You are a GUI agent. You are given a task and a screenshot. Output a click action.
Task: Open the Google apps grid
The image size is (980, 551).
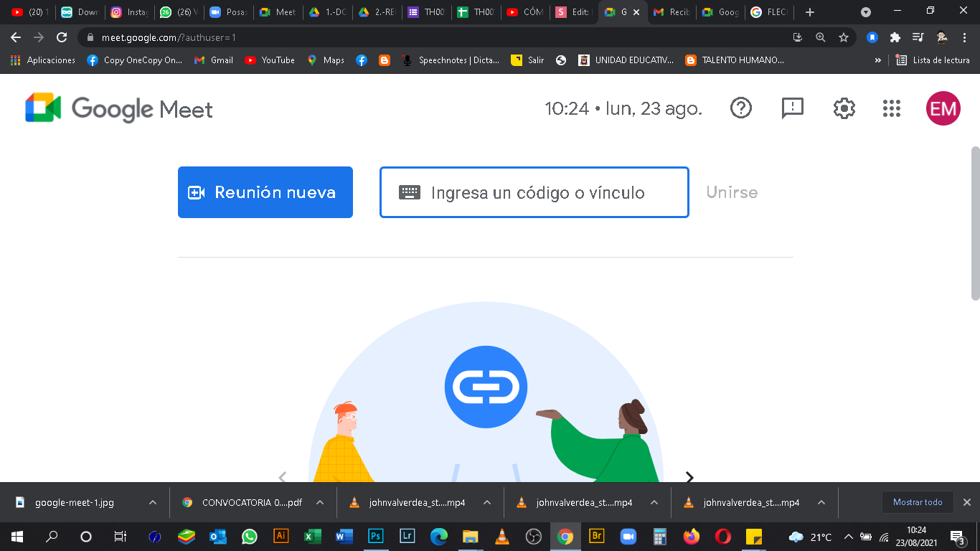[x=891, y=108]
